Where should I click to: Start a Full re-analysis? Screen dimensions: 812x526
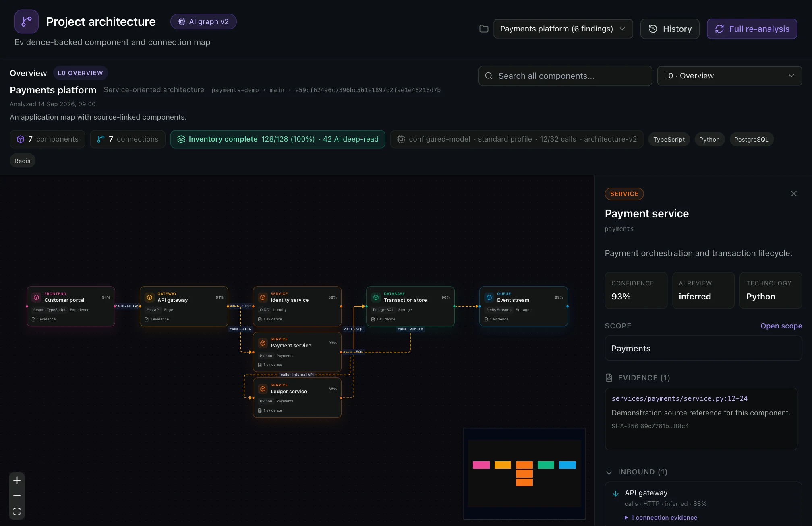coord(752,29)
